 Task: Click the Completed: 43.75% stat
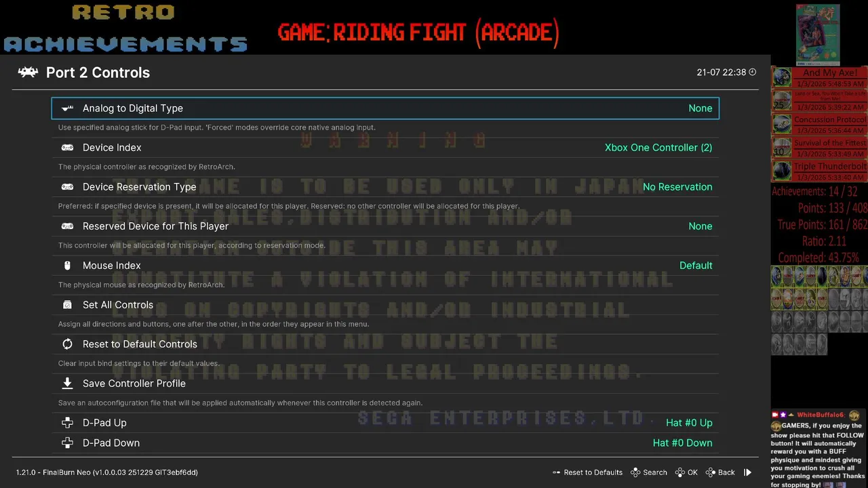pyautogui.click(x=818, y=258)
